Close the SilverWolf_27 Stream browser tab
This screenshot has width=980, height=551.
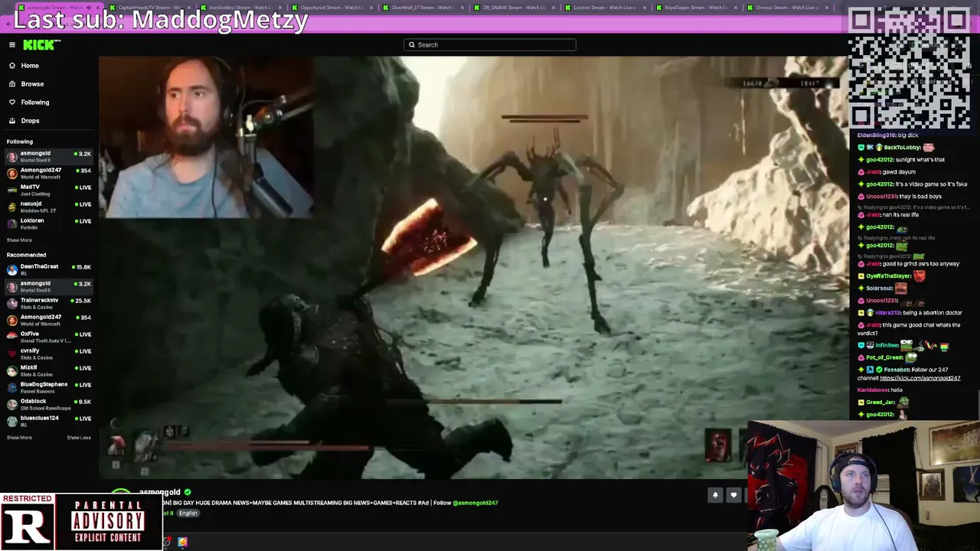click(x=462, y=8)
